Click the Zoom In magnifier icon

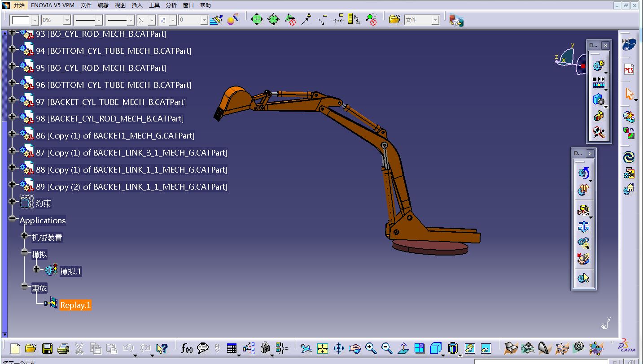point(371,348)
